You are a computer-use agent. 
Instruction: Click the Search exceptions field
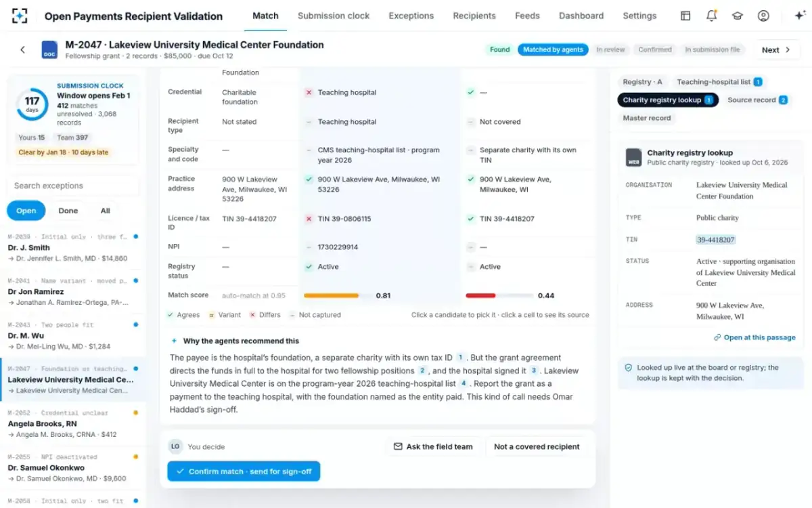click(x=73, y=186)
